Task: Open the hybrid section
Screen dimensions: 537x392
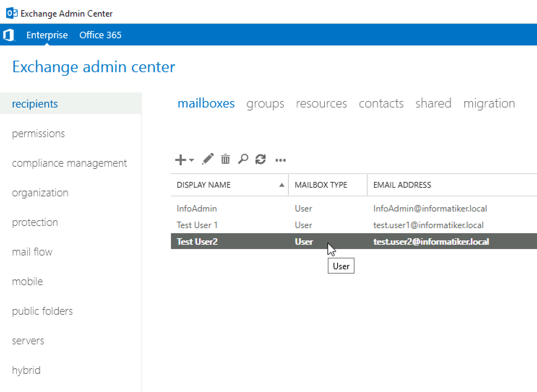Action: point(26,370)
